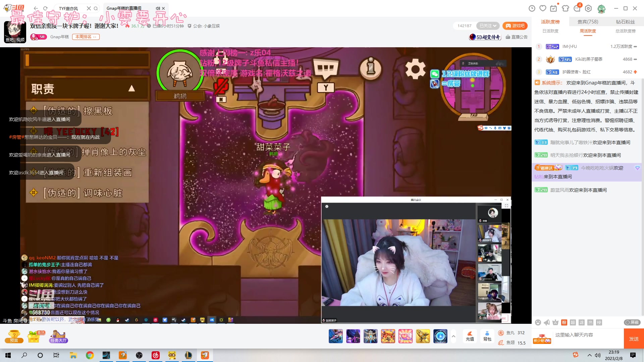
Task: Open the 充值 recharge icon
Action: tap(470, 336)
